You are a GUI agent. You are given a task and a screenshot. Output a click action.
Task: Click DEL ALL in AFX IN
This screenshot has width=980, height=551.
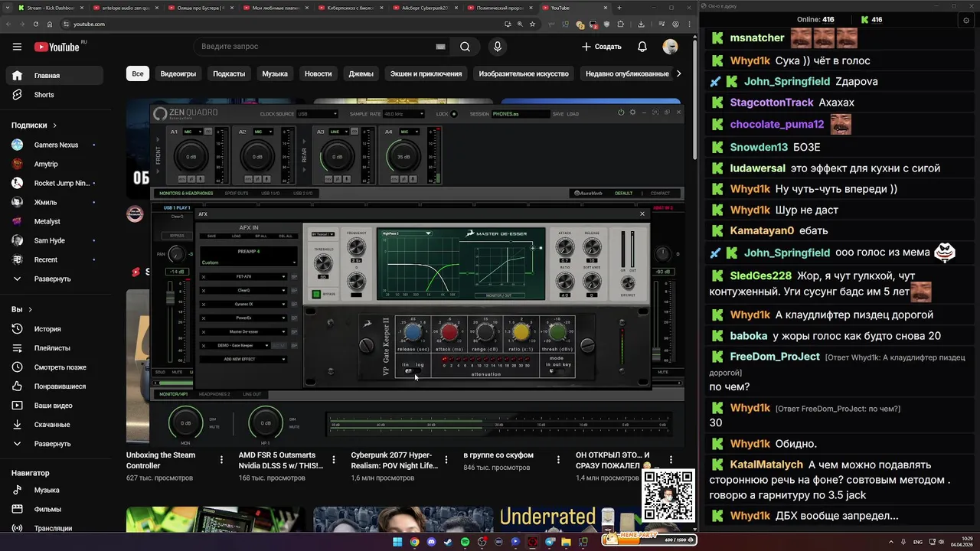[286, 236]
